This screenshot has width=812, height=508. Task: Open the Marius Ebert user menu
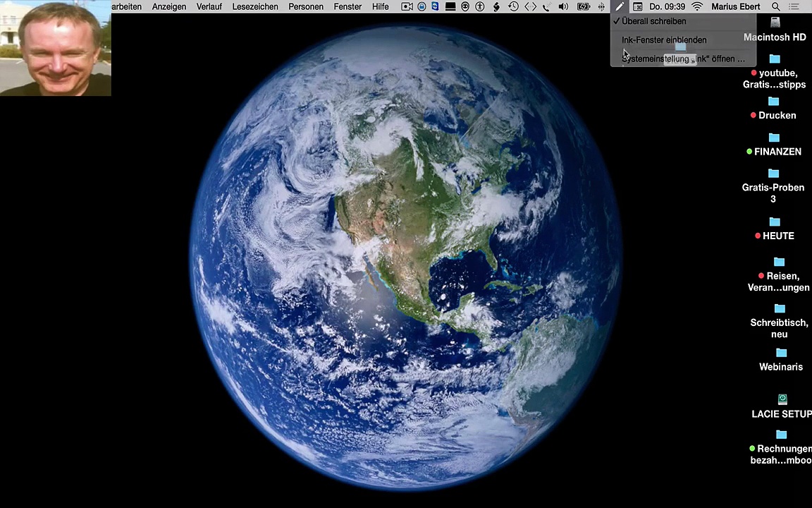tap(736, 7)
